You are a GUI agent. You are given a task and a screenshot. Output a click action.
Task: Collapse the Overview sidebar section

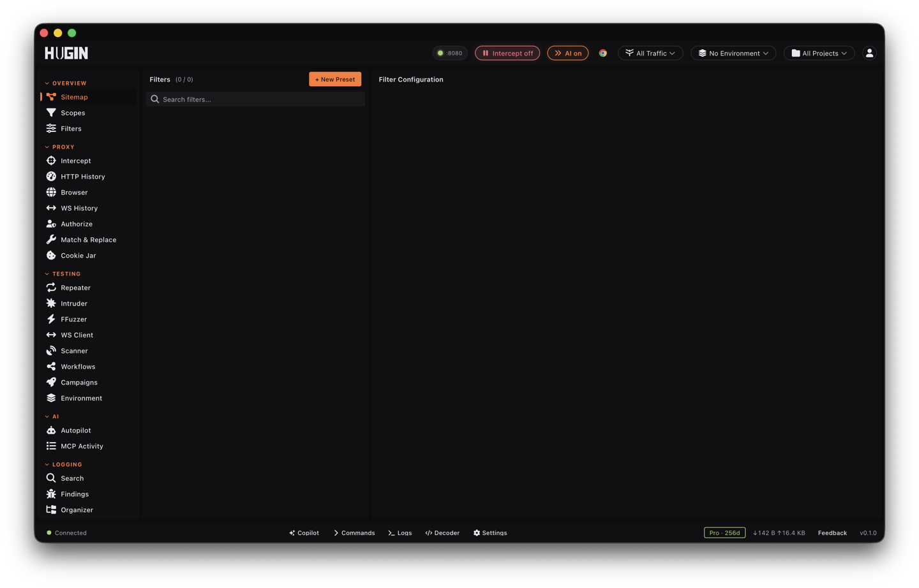[66, 84]
